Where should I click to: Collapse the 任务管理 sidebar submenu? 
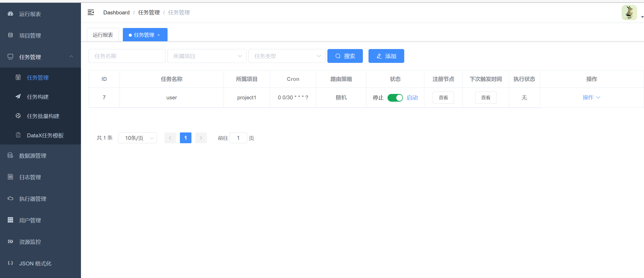[x=71, y=57]
